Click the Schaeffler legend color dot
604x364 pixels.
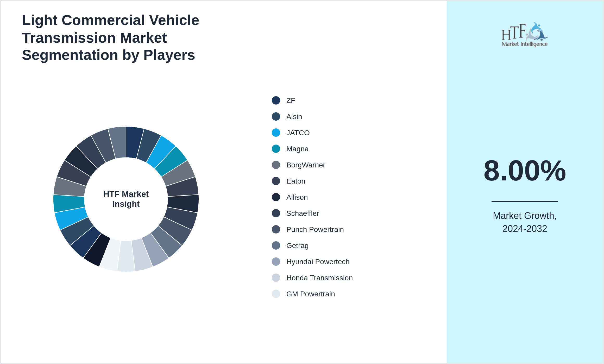[276, 213]
